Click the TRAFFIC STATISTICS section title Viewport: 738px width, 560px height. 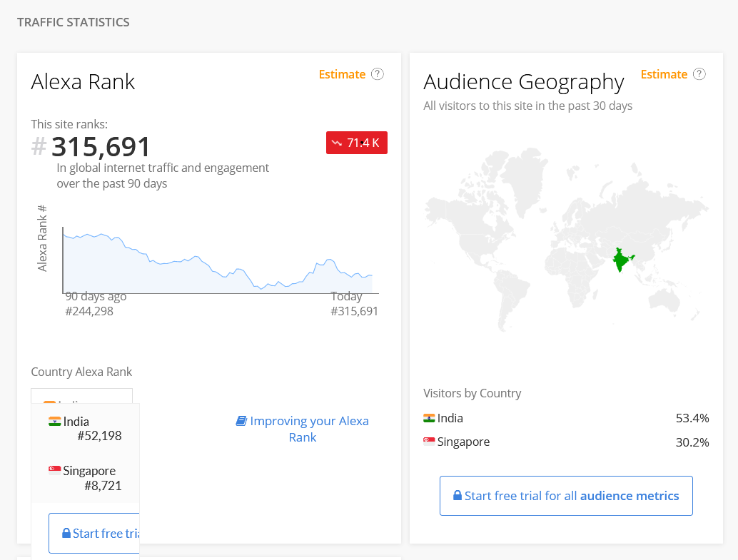(x=74, y=22)
